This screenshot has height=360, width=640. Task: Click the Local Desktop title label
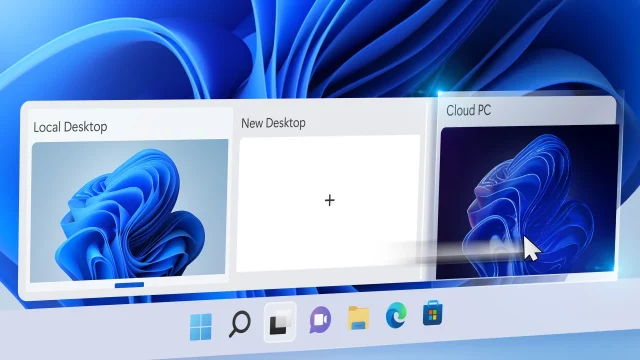[70, 127]
